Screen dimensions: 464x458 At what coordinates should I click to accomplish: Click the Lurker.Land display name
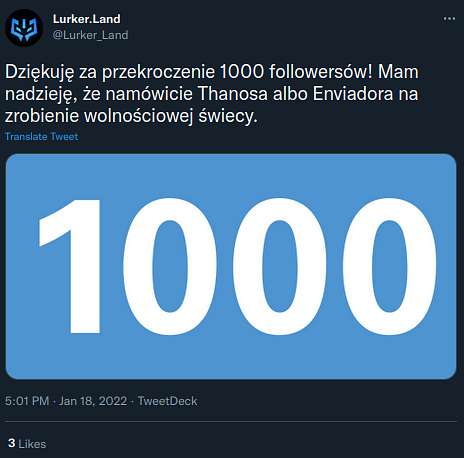tap(87, 19)
